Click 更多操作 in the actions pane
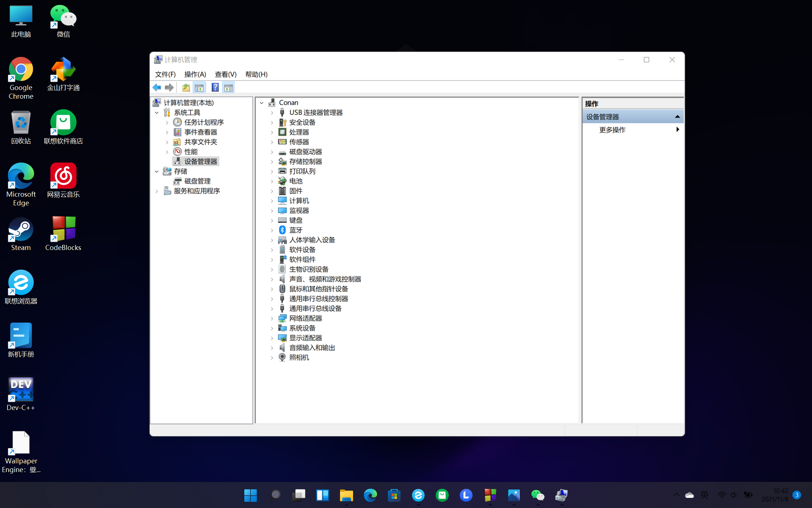Image resolution: width=812 pixels, height=508 pixels. tap(612, 130)
